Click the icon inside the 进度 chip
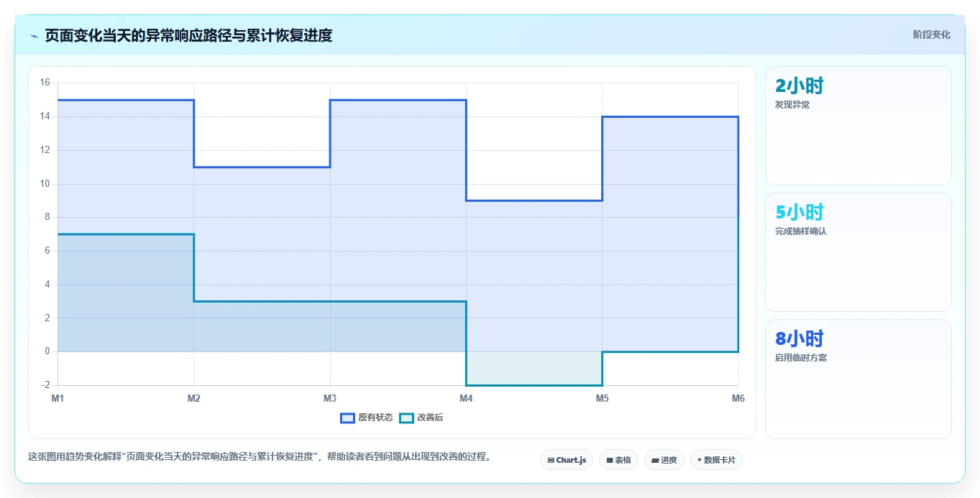The width and height of the screenshot is (980, 498). point(656,460)
